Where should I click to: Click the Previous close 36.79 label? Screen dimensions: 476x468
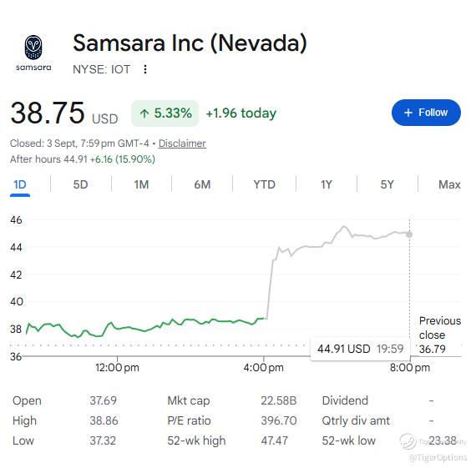[x=439, y=335]
